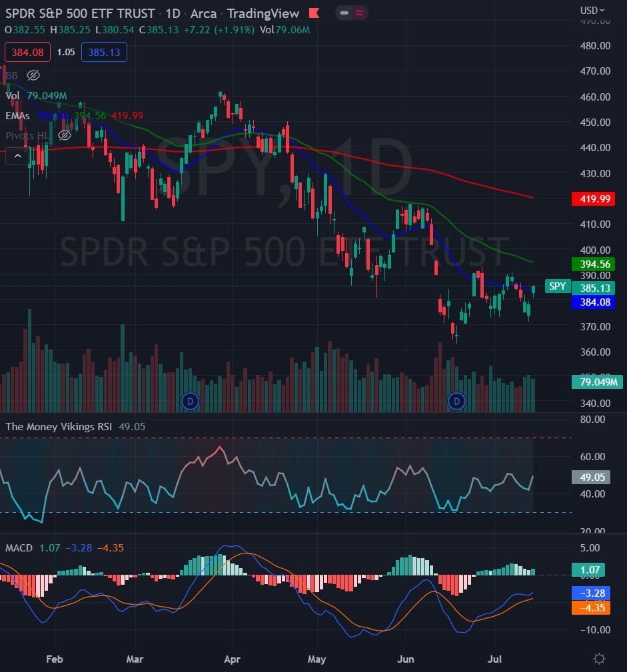
Task: Click the −3.28 MACD axis label
Action: pos(592,593)
